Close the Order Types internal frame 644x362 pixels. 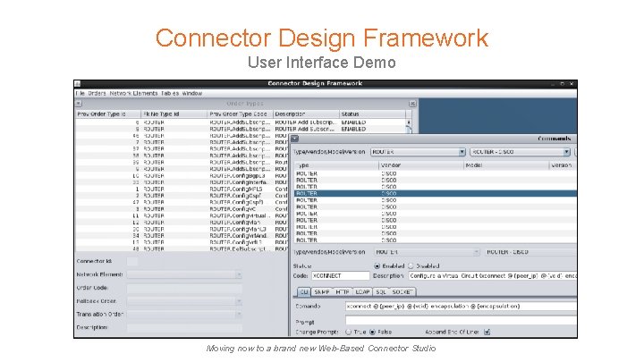coord(412,104)
